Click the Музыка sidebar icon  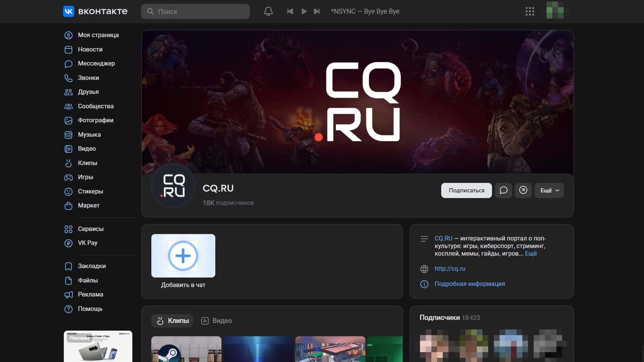click(x=68, y=135)
